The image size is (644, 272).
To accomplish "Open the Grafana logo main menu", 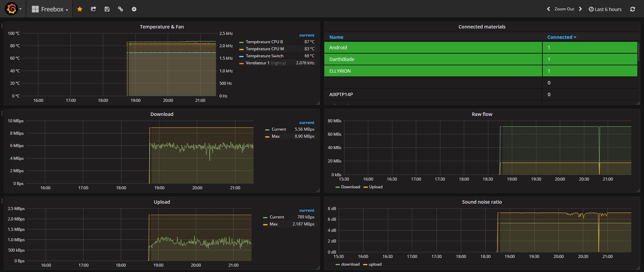I will point(12,9).
